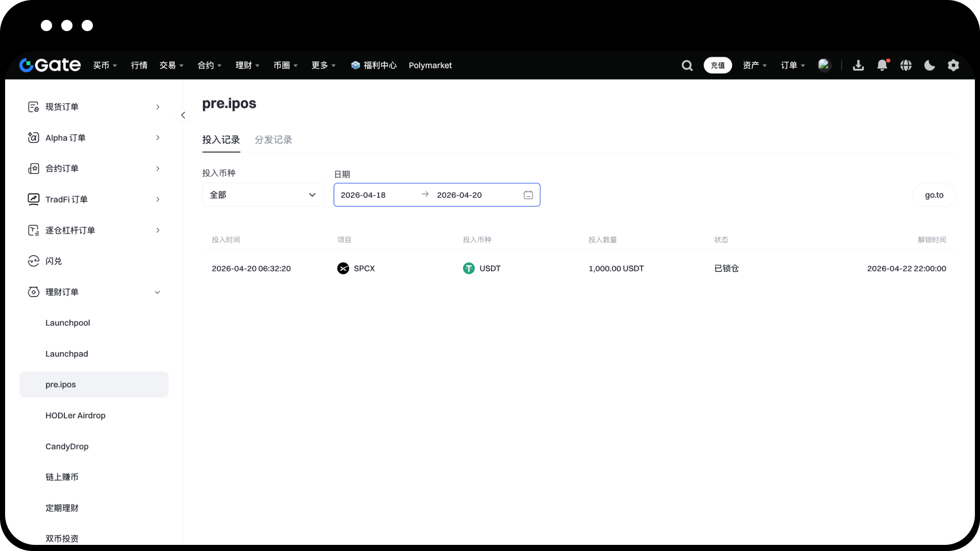
Task: Open calendar icon in date field
Action: [528, 195]
